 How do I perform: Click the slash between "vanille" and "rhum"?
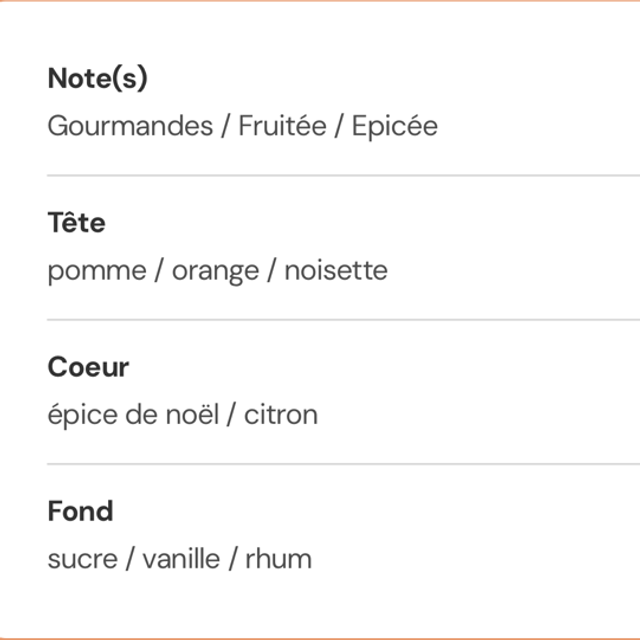[233, 559]
